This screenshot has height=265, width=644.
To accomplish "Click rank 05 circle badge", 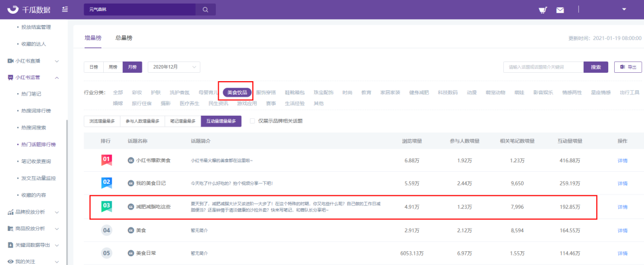I will [x=107, y=253].
